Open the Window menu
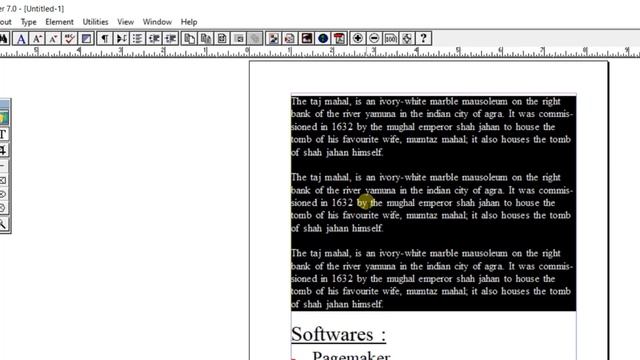The width and height of the screenshot is (640, 360). pyautogui.click(x=157, y=22)
